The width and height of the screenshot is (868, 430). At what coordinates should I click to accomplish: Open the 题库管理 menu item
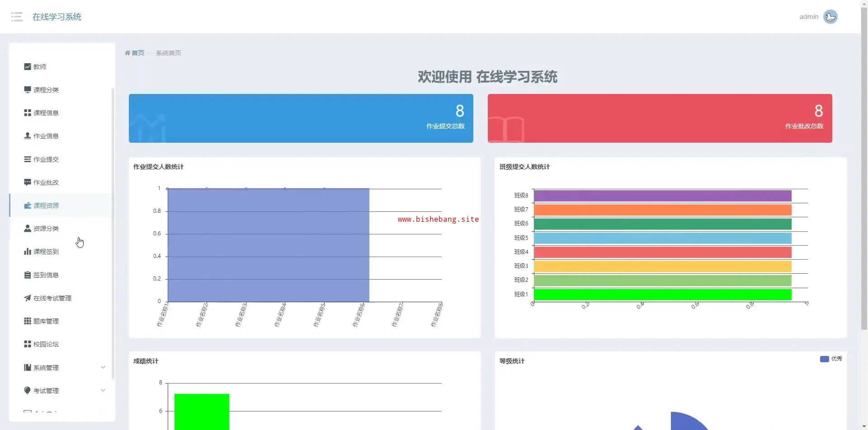click(46, 321)
